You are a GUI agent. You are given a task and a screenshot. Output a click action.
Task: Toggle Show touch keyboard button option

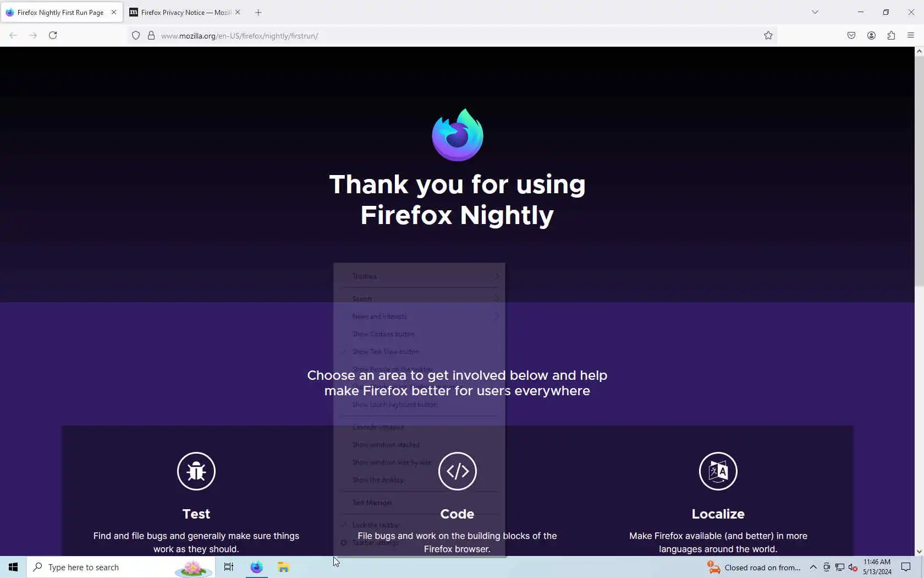coord(419,404)
